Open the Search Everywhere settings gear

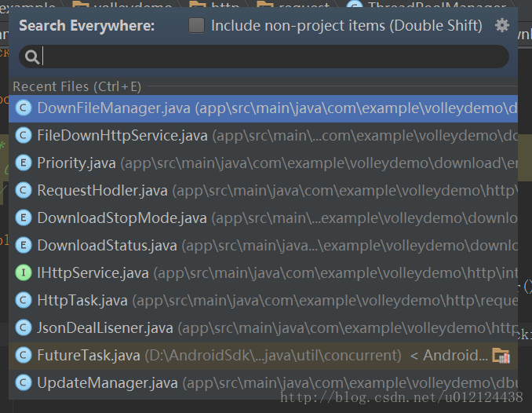pos(502,25)
